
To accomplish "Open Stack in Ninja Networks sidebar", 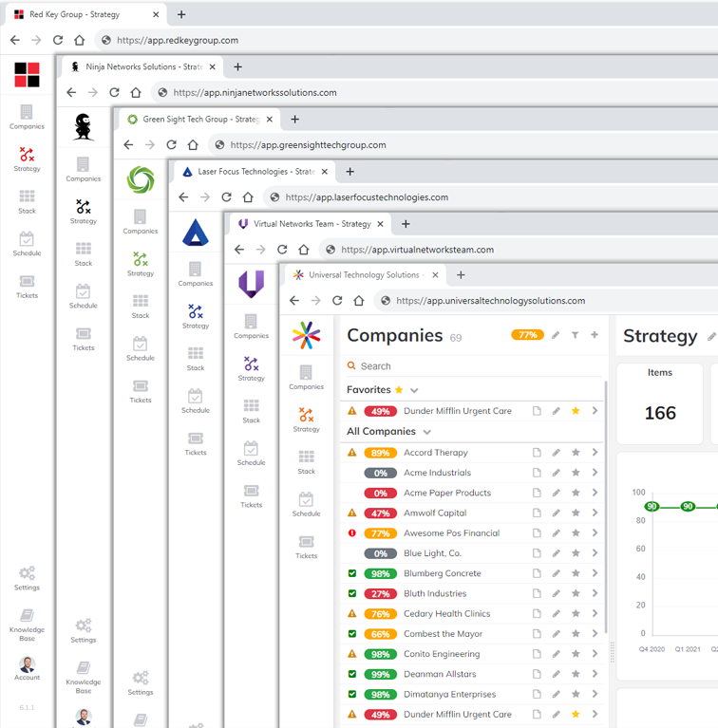I will [x=84, y=254].
